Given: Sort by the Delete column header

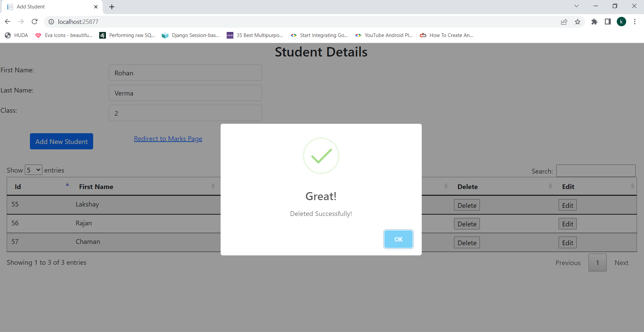Looking at the screenshot, I should pos(502,186).
